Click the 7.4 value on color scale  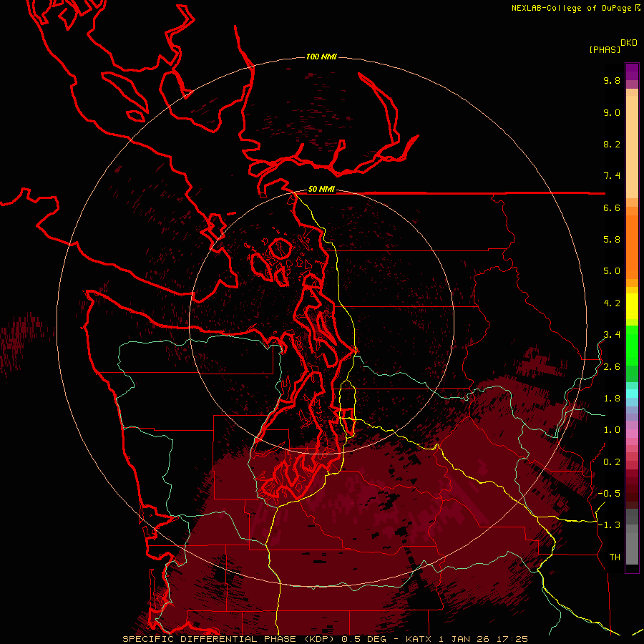pos(612,176)
